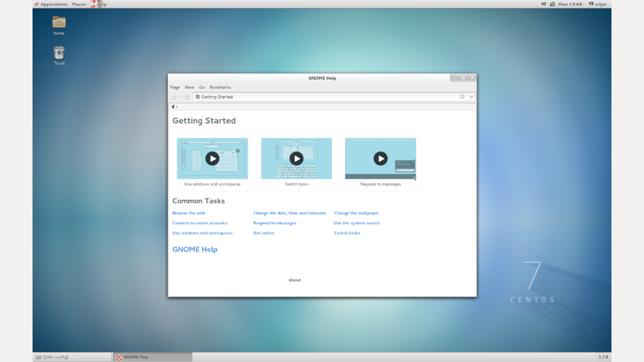Open the Bookmarks menu

click(x=220, y=87)
